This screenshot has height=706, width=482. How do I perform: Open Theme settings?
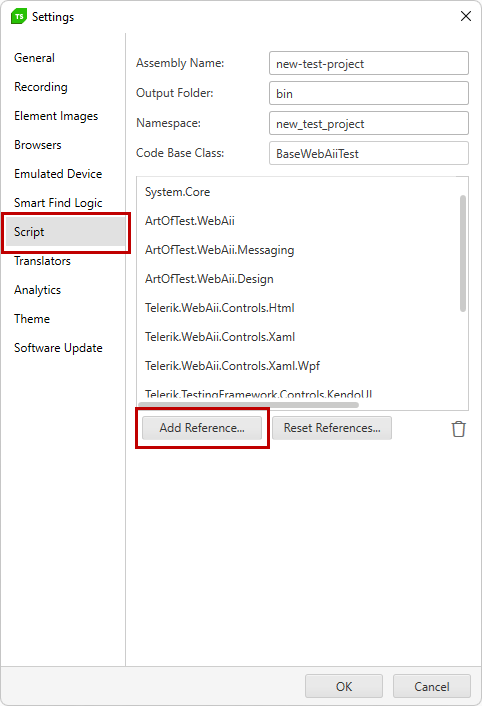tap(32, 319)
